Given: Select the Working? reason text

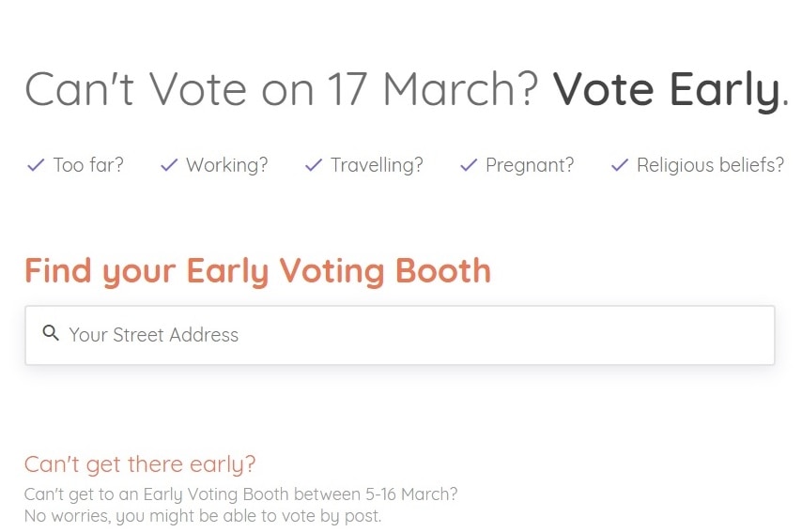Looking at the screenshot, I should 227,165.
